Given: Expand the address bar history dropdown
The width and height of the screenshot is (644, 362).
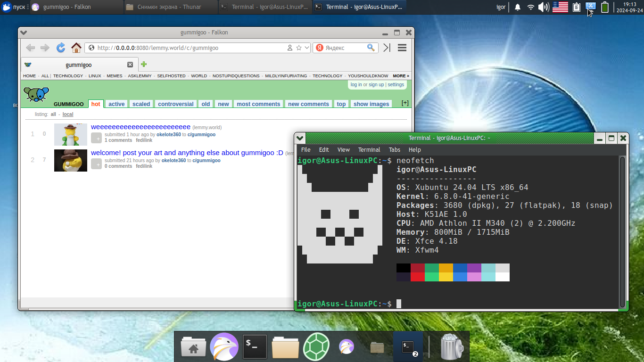Looking at the screenshot, I should [x=307, y=48].
